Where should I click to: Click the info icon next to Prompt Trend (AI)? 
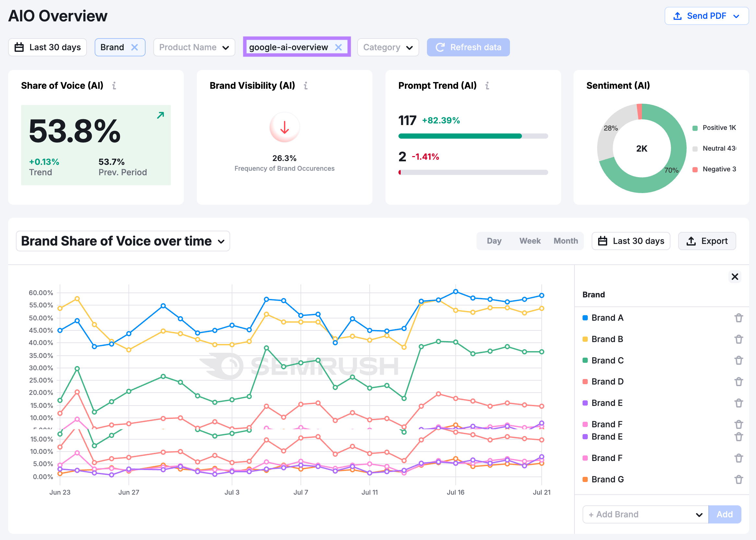pos(487,86)
